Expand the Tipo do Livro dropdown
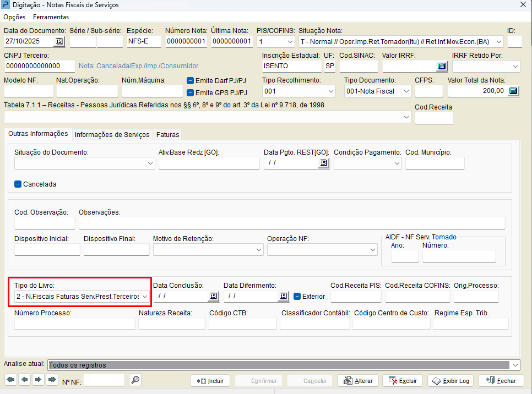 [145, 297]
